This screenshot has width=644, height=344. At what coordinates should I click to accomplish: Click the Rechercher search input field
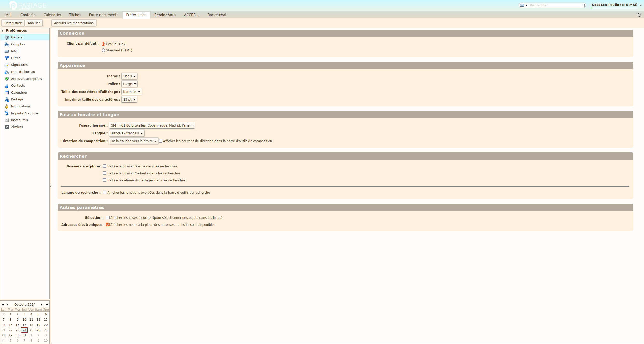(x=554, y=5)
